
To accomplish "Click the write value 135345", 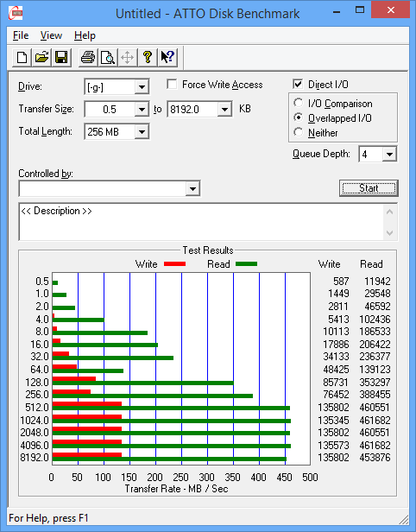I will pos(333,420).
